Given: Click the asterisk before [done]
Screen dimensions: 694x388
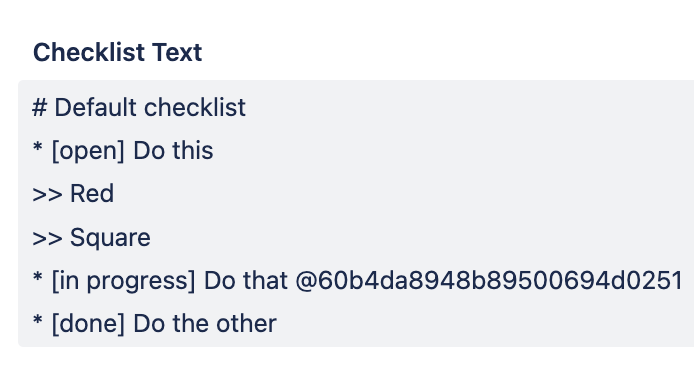Looking at the screenshot, I should coord(38,320).
